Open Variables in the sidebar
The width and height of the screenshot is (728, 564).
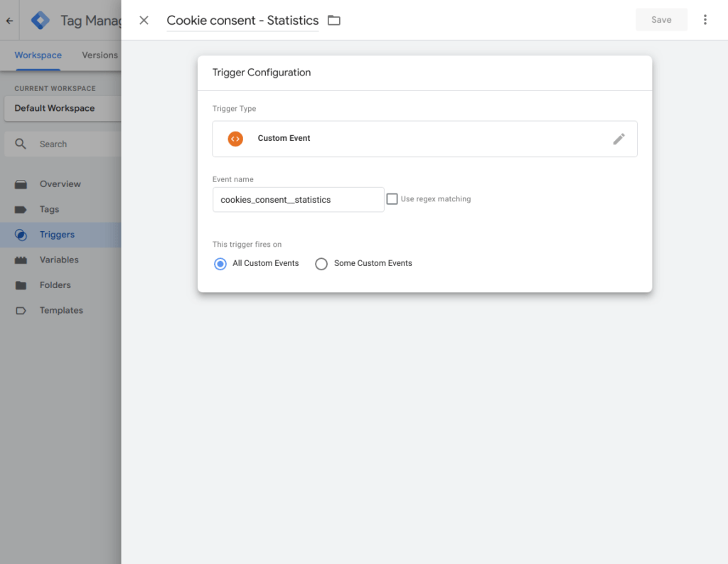tap(59, 260)
